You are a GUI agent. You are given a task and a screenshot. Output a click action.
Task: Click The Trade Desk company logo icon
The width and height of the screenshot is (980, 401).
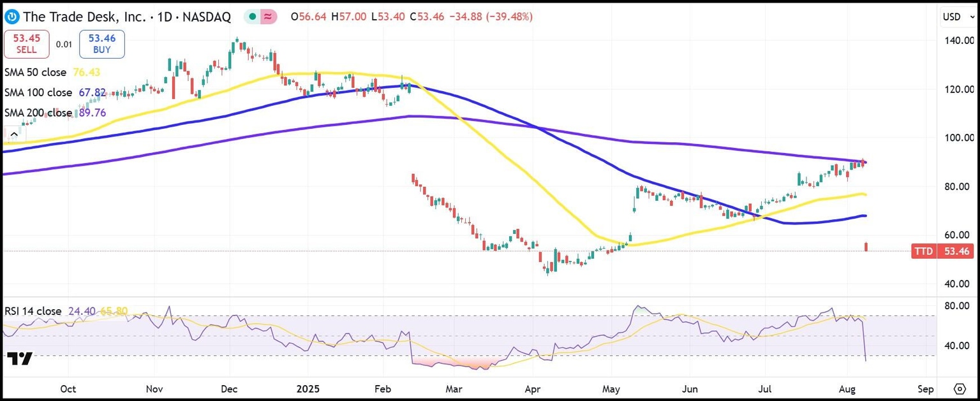click(11, 17)
